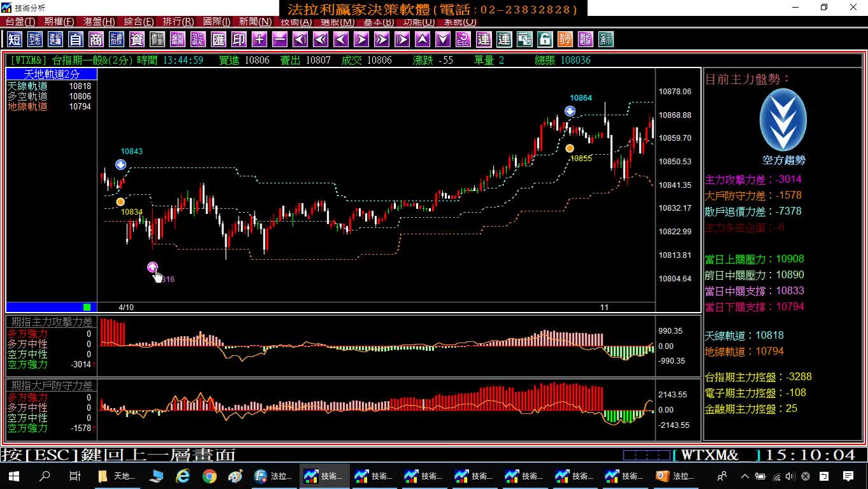
Task: Click the purple up-arrow toolbar icon
Action: 422,39
